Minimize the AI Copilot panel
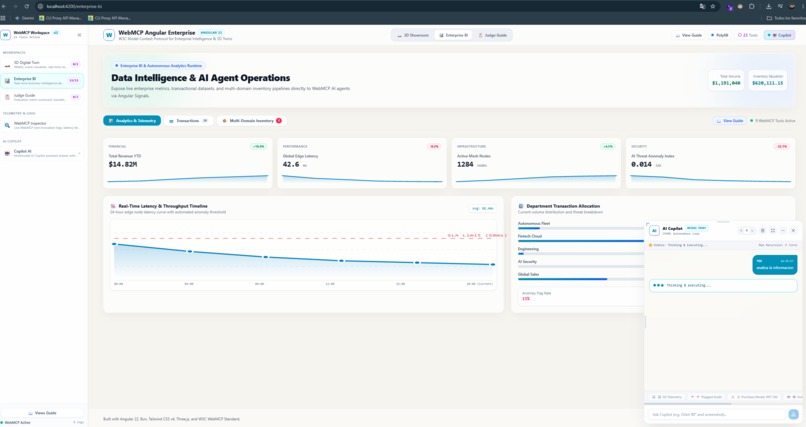Screen dimensions: 806x427 click(783, 231)
